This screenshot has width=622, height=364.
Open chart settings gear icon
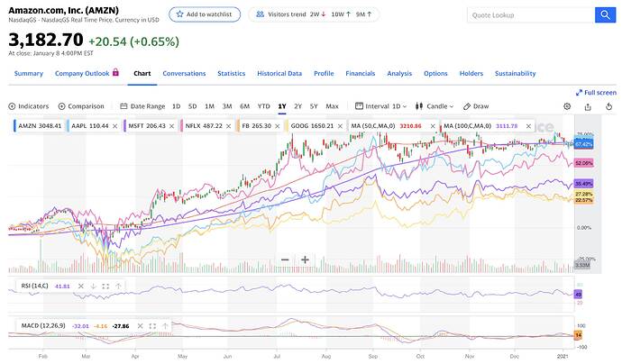[x=567, y=106]
